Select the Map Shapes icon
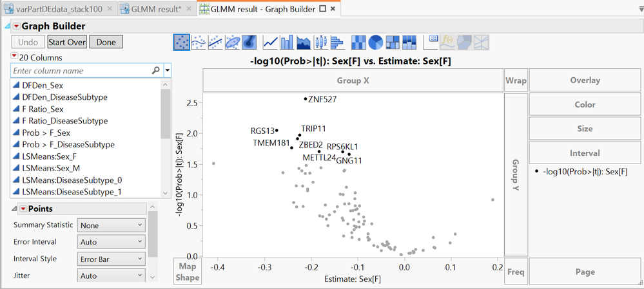 465,42
